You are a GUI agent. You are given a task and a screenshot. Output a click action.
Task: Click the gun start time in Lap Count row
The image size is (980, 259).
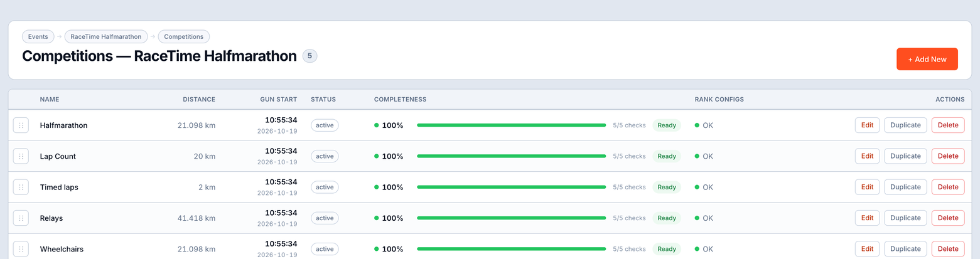click(281, 151)
